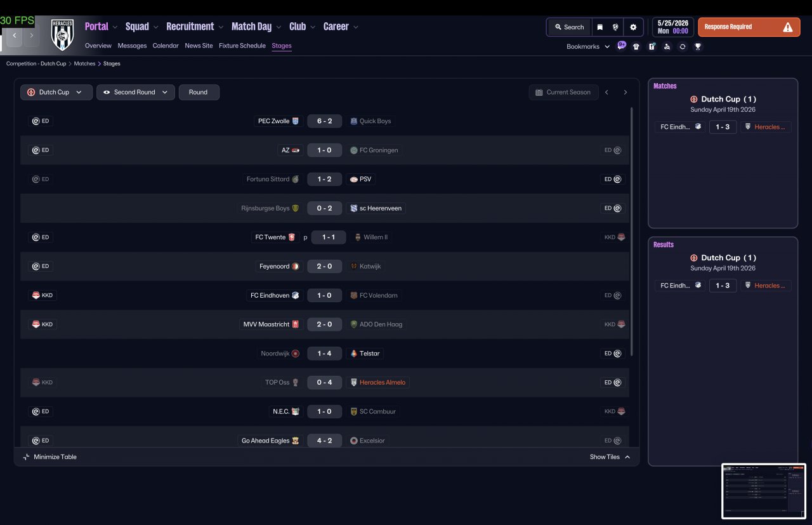Click the Willem II team name
Viewport: 812px width, 525px height.
[376, 237]
